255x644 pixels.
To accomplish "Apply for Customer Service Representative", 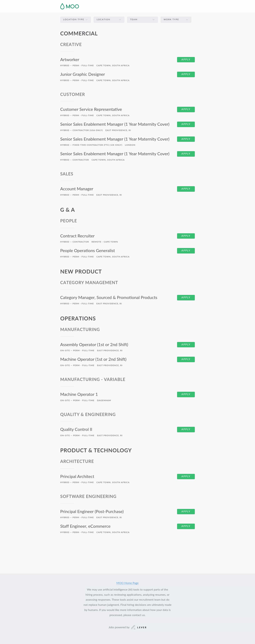I will (x=186, y=109).
